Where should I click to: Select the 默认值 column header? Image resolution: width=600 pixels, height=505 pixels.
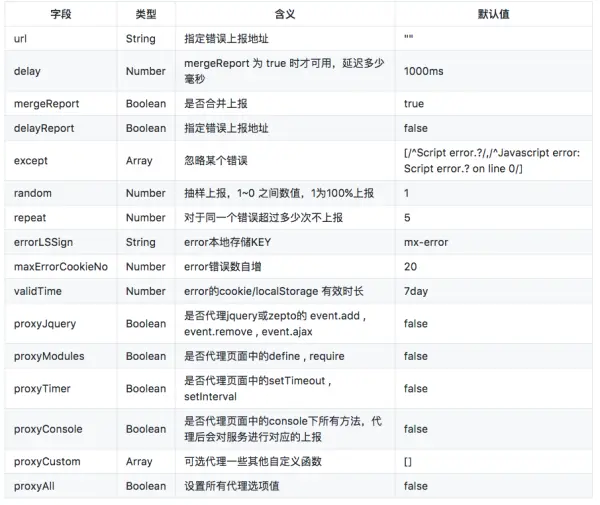coord(494,14)
